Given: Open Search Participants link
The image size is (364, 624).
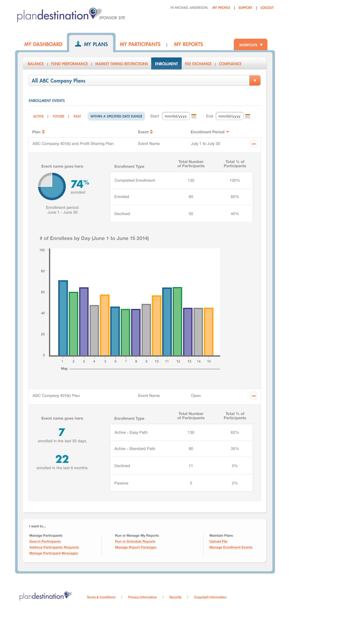Looking at the screenshot, I should [45, 542].
